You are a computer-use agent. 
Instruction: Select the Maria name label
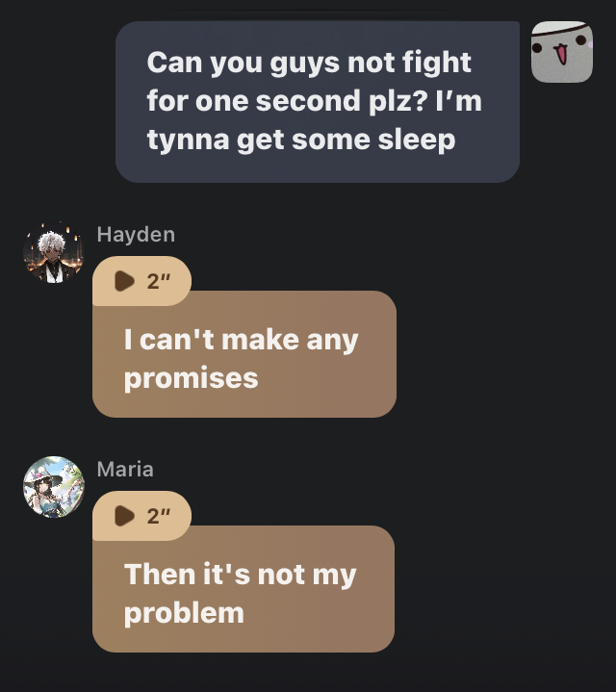pyautogui.click(x=125, y=469)
